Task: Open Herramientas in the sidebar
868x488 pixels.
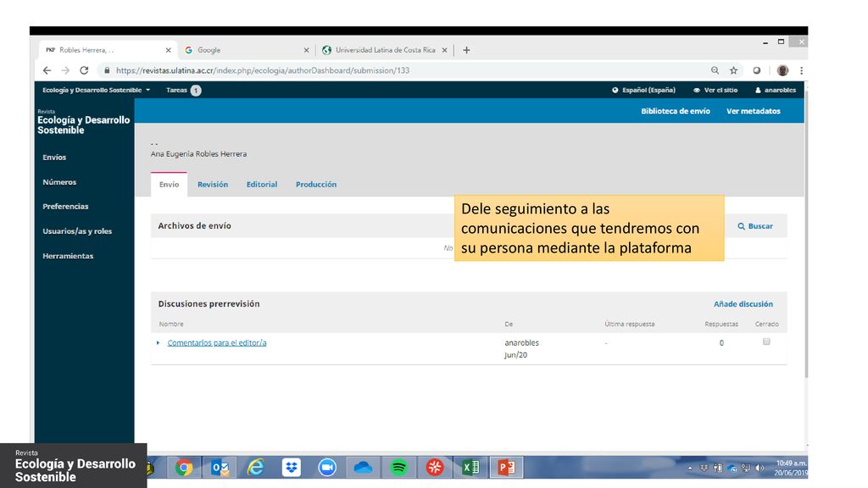Action: point(68,256)
